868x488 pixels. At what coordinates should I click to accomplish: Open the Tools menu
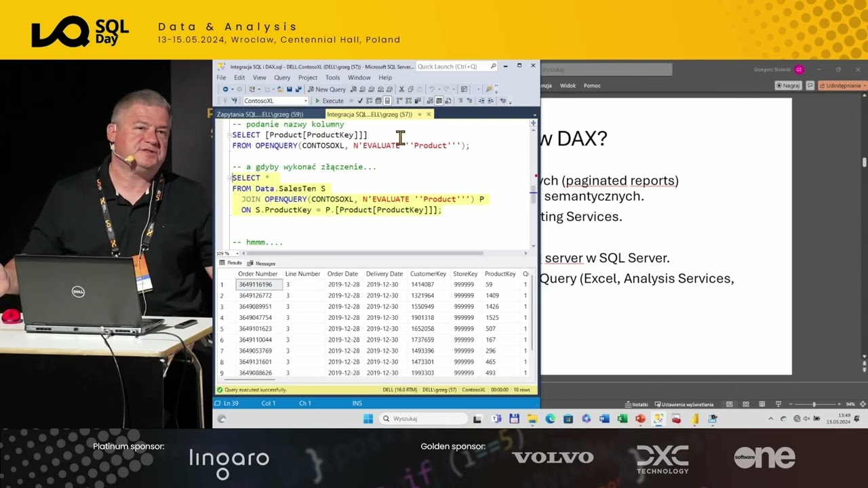[332, 78]
